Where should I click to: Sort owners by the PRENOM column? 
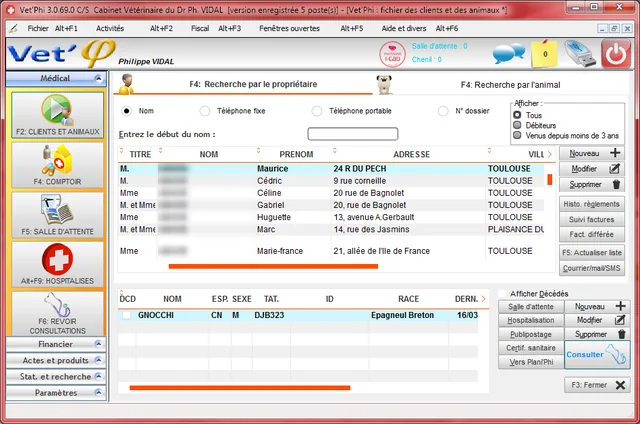coord(296,154)
